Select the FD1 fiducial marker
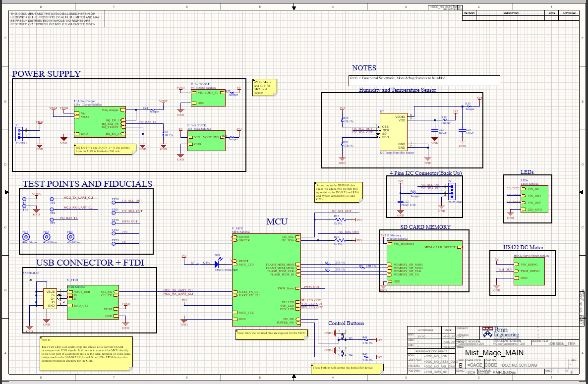Screen dimensions: 588x384 (26, 237)
